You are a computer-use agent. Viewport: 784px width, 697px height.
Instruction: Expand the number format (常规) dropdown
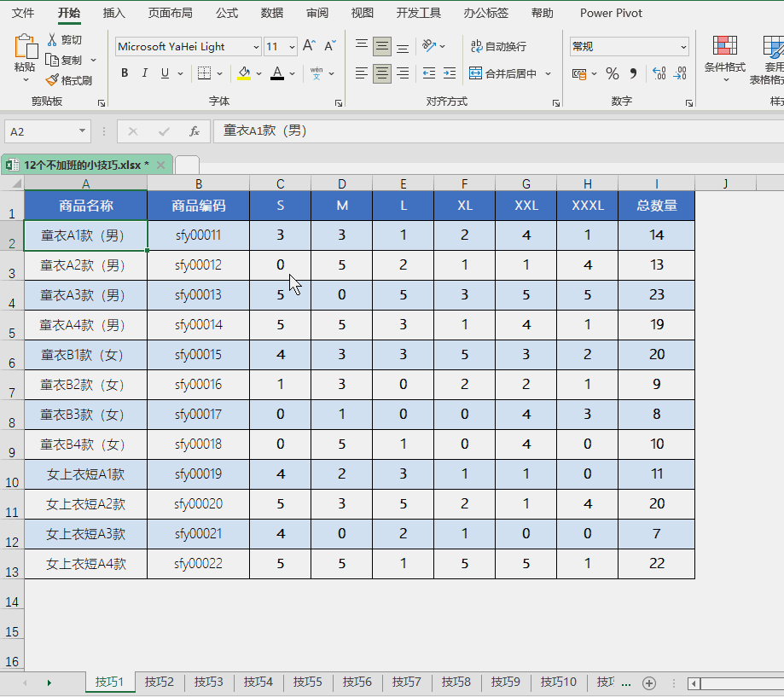point(683,47)
